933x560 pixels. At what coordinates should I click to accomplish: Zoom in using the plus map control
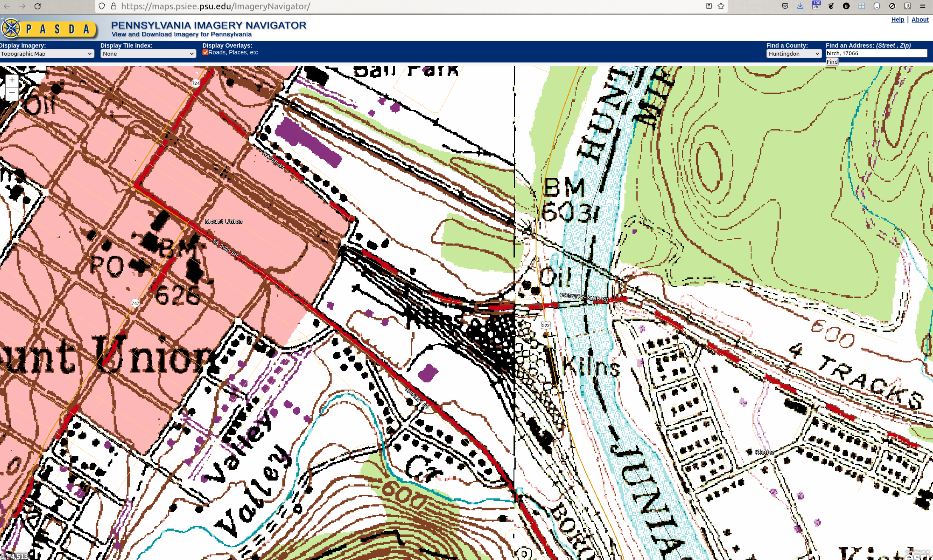tap(12, 80)
